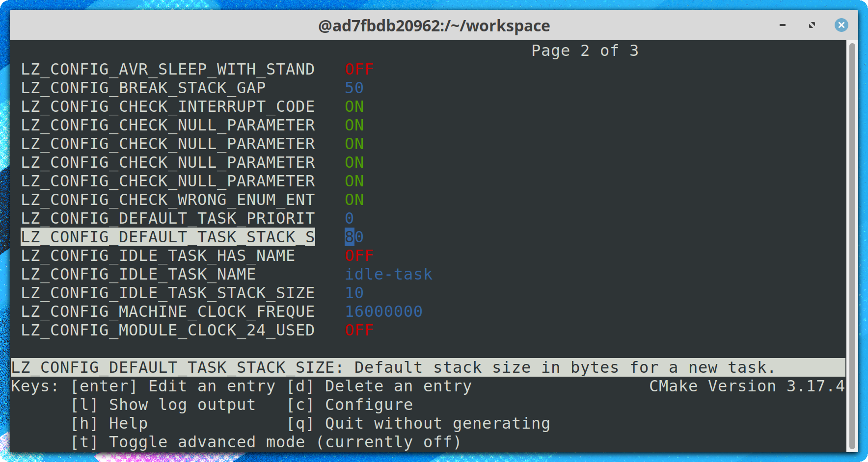Click the Page 2 of 3 indicator
The height and width of the screenshot is (462, 868).
click(585, 51)
